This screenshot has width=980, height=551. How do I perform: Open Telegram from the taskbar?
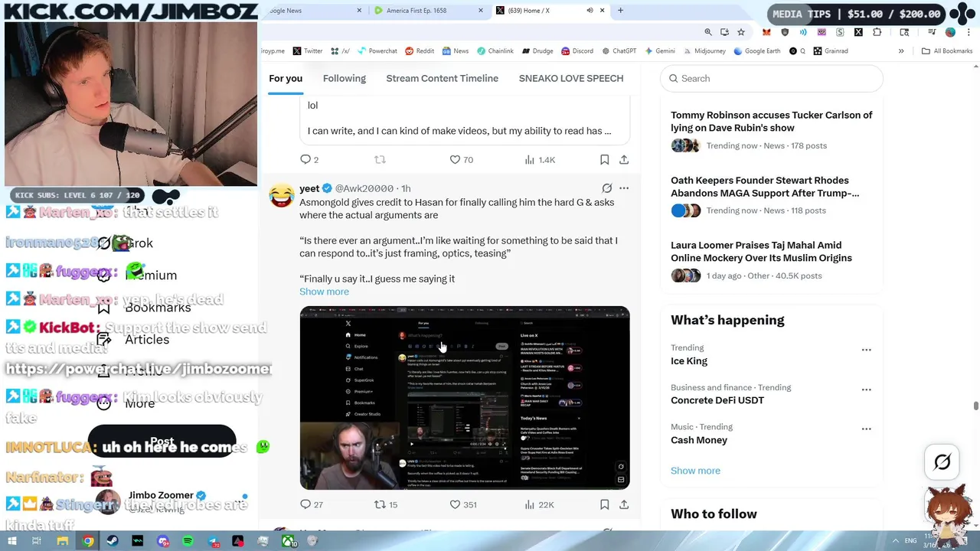[x=213, y=541]
